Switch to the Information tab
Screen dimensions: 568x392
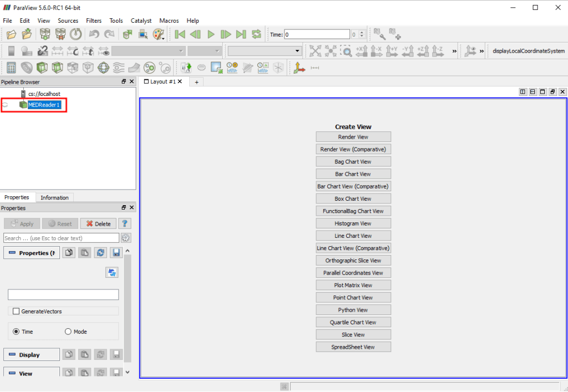54,197
